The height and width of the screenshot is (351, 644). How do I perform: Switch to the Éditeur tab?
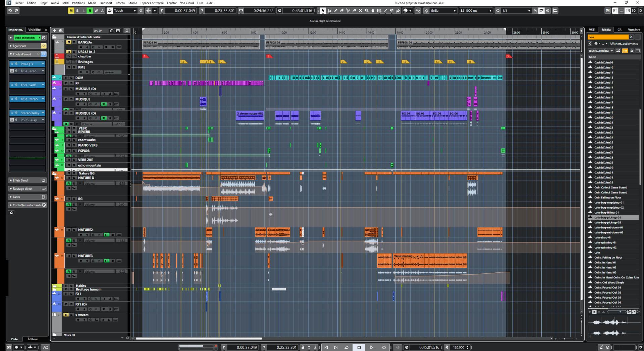click(x=33, y=339)
